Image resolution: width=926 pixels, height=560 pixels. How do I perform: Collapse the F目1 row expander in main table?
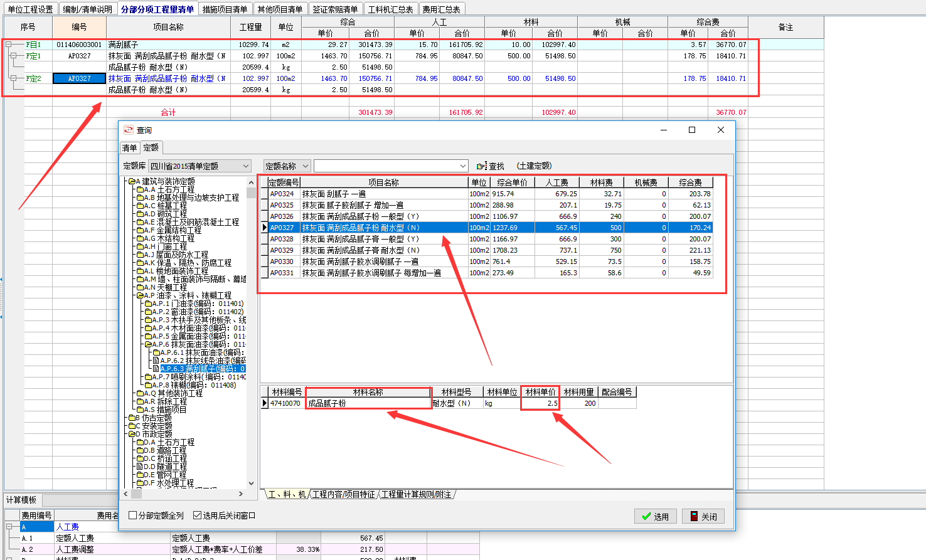click(x=9, y=45)
